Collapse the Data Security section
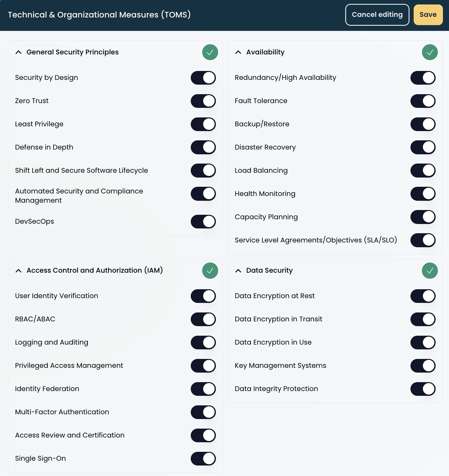The width and height of the screenshot is (449, 476). click(x=238, y=271)
